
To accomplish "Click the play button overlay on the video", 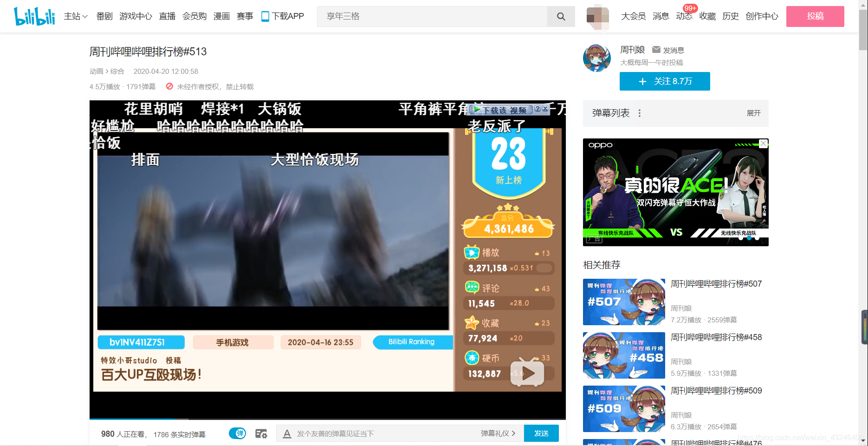I will point(527,372).
